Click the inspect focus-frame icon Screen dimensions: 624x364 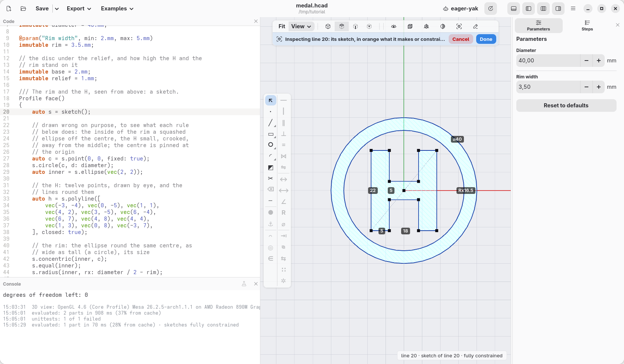coord(459,26)
